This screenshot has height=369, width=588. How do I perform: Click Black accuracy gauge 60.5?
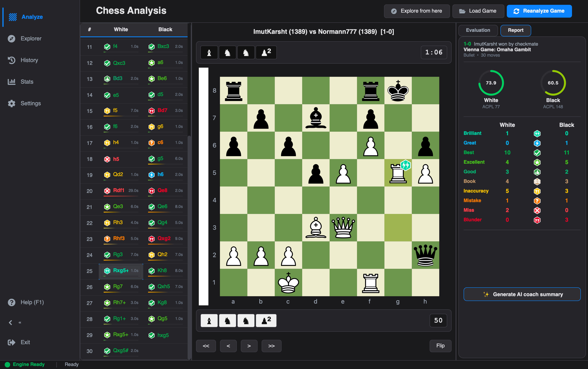[553, 83]
